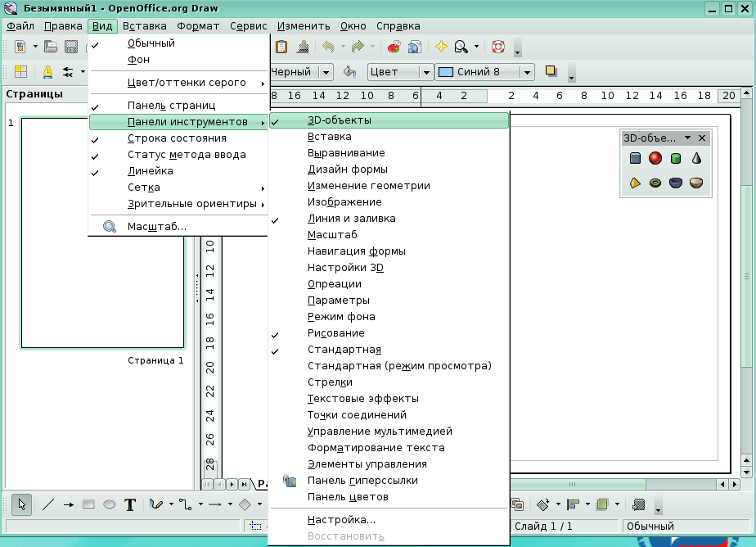The image size is (756, 547).
Task: Expand the Сетка submenu
Action: click(144, 188)
